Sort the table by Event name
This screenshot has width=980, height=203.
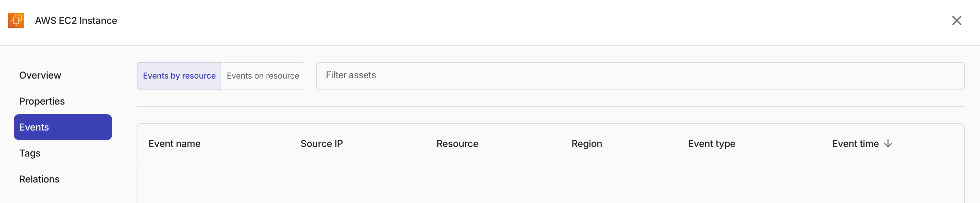(x=174, y=144)
